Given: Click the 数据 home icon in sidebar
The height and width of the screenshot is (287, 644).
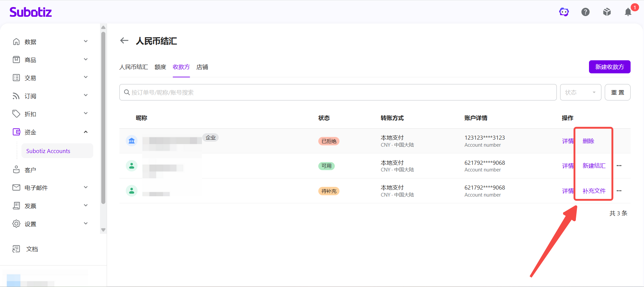Looking at the screenshot, I should point(16,42).
